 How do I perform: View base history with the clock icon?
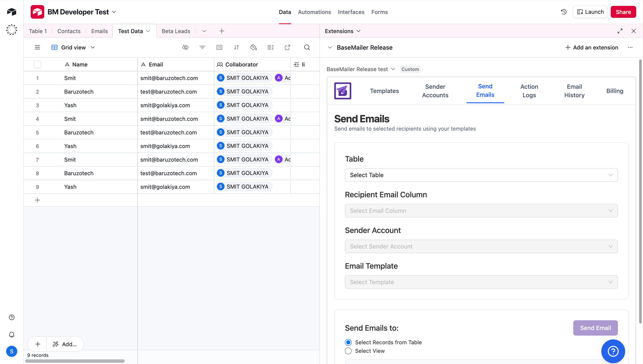[x=564, y=12]
